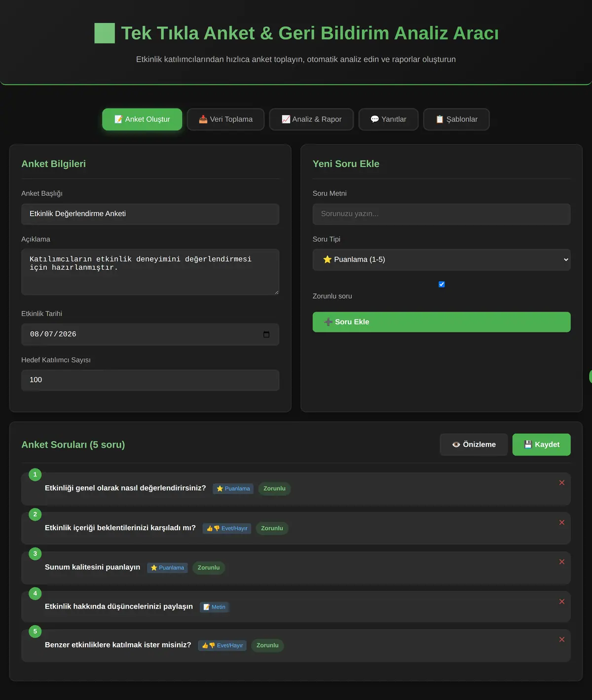The width and height of the screenshot is (592, 700).
Task: Uncheck the Zorunlu soru checkbox
Action: [x=442, y=284]
